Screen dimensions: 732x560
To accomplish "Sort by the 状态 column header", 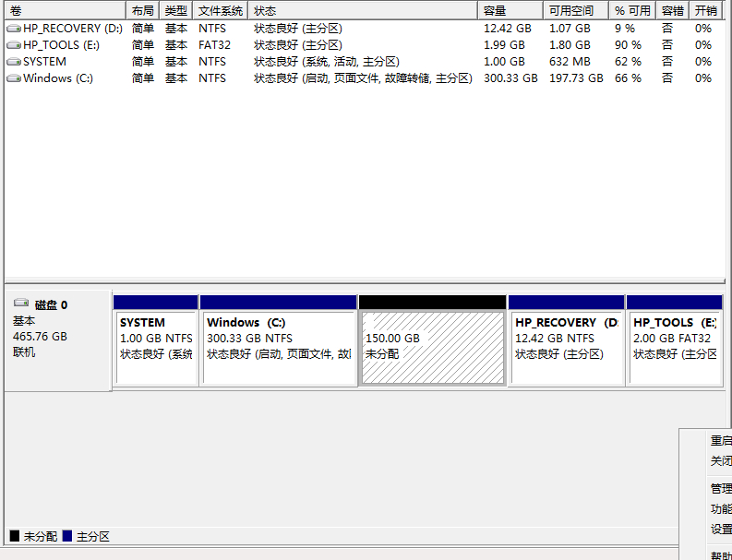I will 363,10.
